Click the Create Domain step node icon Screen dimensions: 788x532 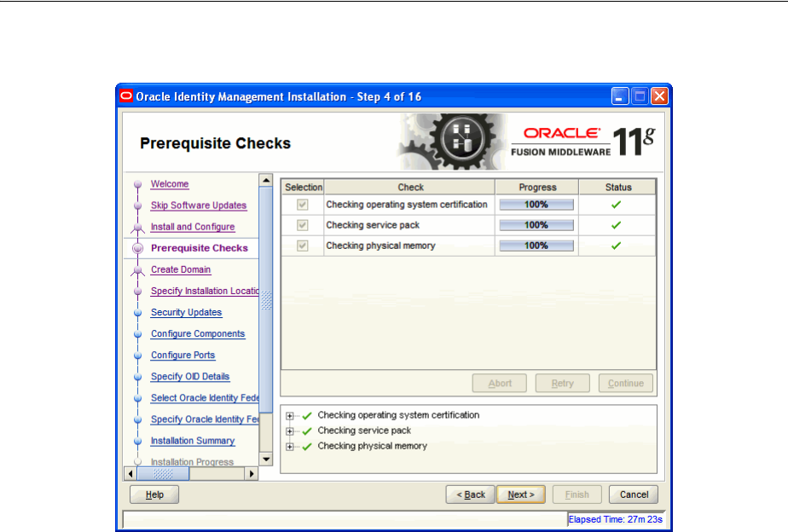tap(137, 271)
